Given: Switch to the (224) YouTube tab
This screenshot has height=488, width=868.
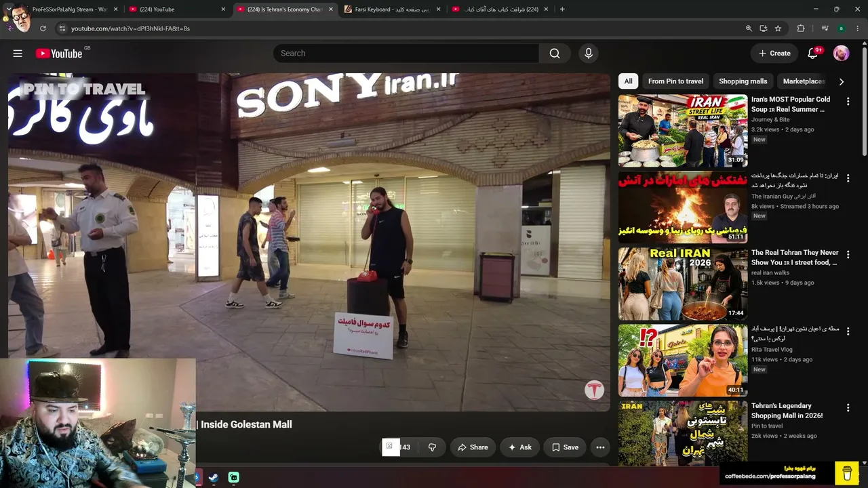Looking at the screenshot, I should pos(176,9).
